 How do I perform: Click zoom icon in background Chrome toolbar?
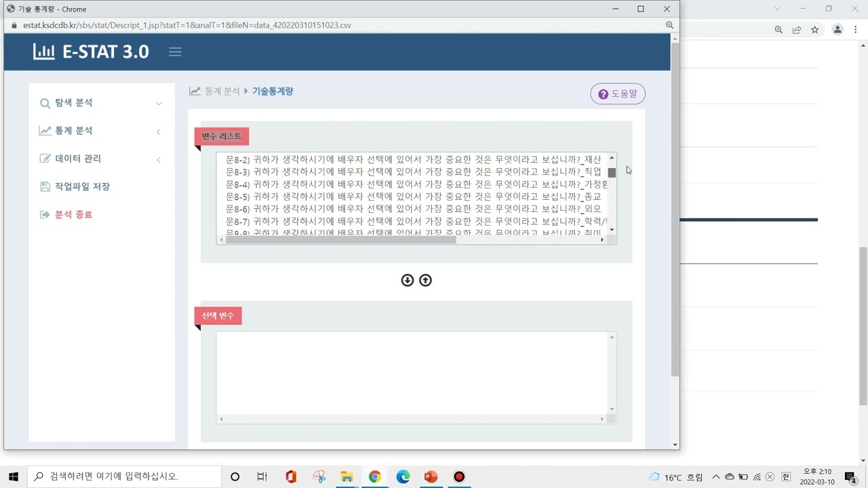778,30
